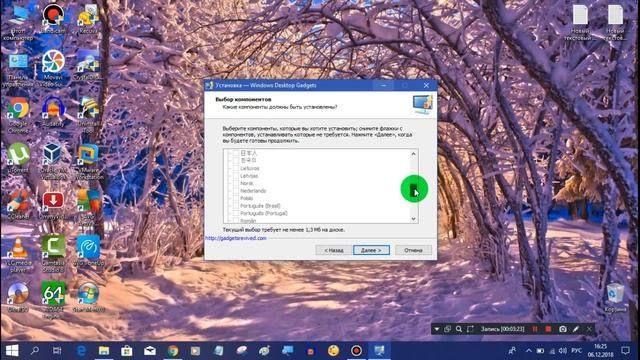
Task: Activate Bandicam pencil drawing tool
Action: 576,329
